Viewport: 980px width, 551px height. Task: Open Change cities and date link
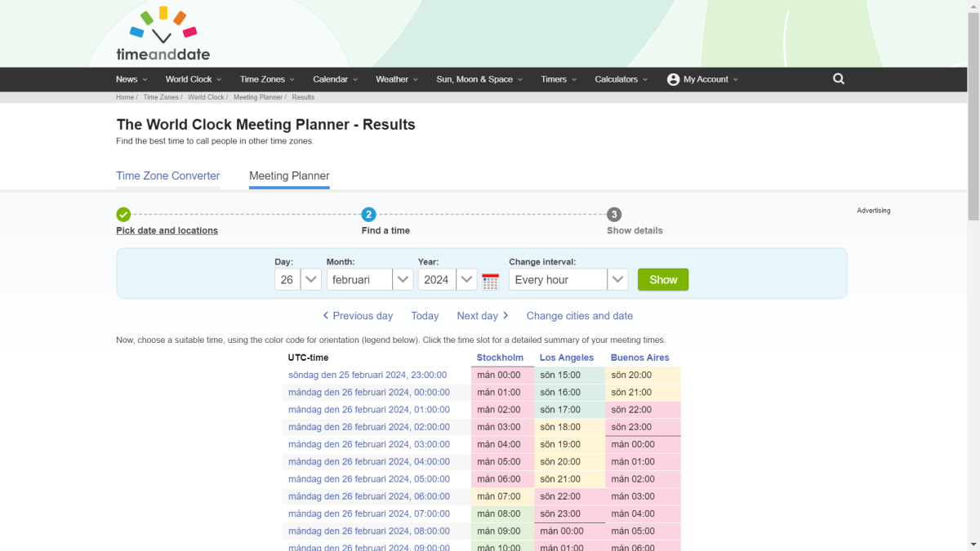point(579,316)
